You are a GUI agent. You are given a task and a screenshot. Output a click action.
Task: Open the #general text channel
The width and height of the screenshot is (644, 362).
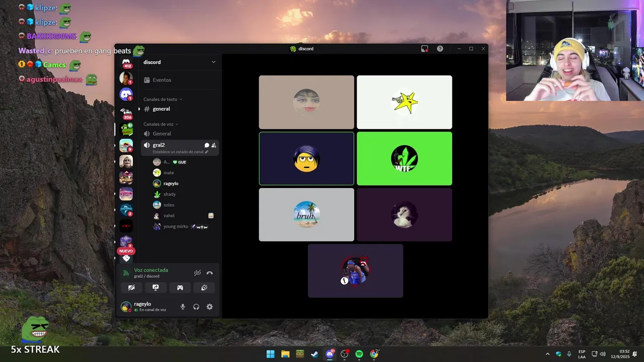[x=180, y=109]
